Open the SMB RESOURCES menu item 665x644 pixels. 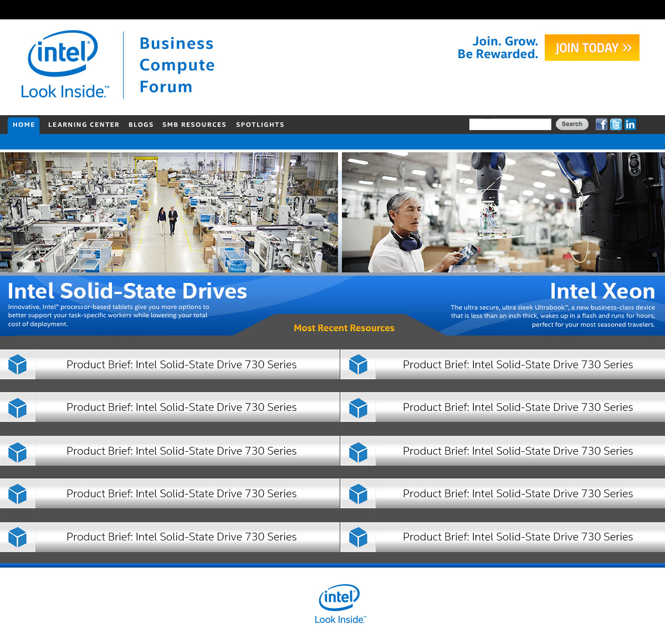[194, 125]
